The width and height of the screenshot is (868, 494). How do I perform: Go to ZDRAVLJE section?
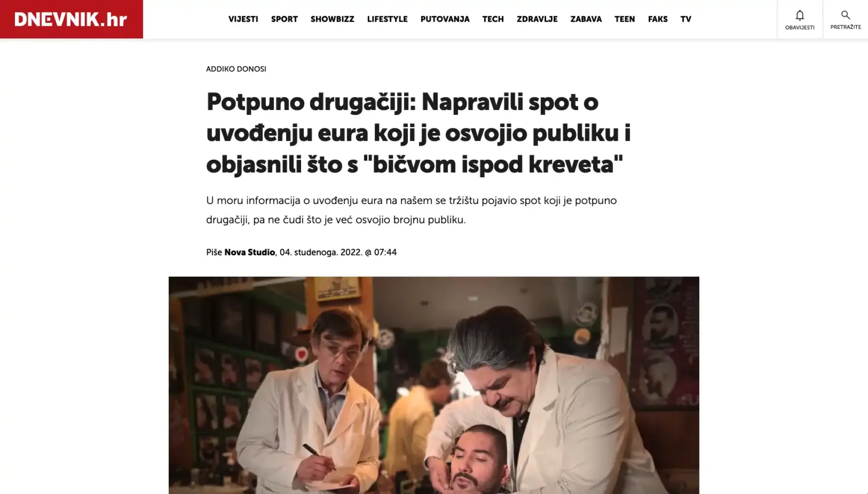tap(537, 19)
